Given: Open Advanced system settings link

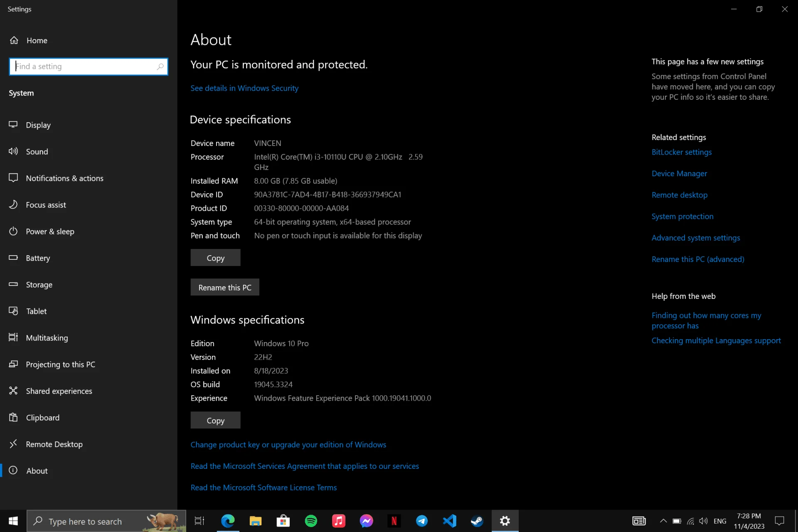Looking at the screenshot, I should tap(696, 238).
